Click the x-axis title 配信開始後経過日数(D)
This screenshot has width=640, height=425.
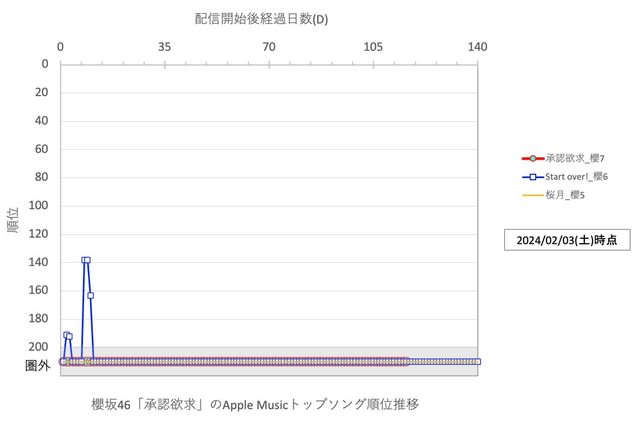click(260, 19)
